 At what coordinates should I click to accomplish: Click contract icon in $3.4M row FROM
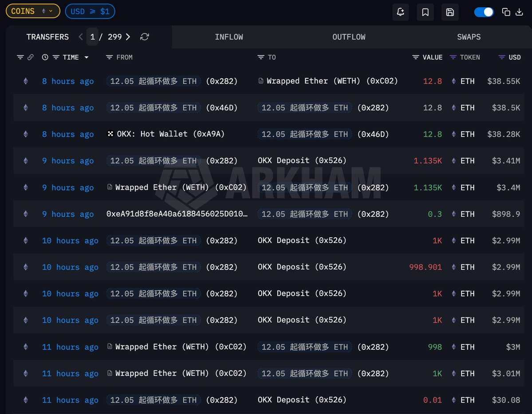110,187
